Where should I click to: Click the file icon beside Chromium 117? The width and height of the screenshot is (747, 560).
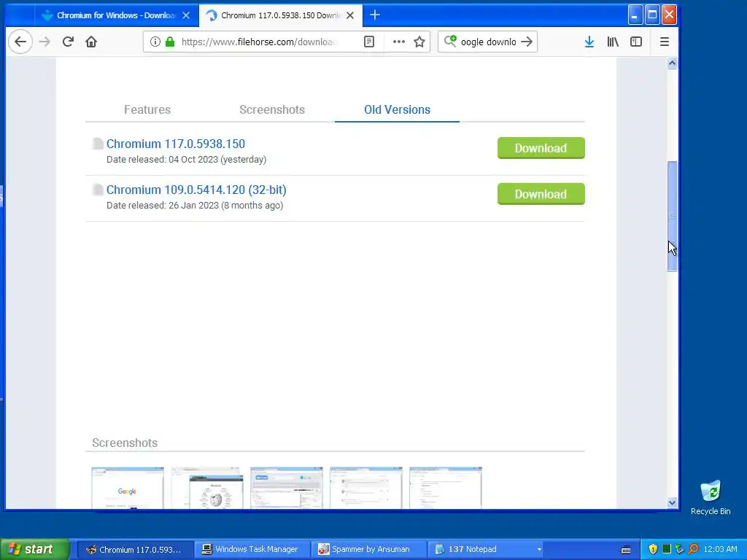click(x=98, y=144)
